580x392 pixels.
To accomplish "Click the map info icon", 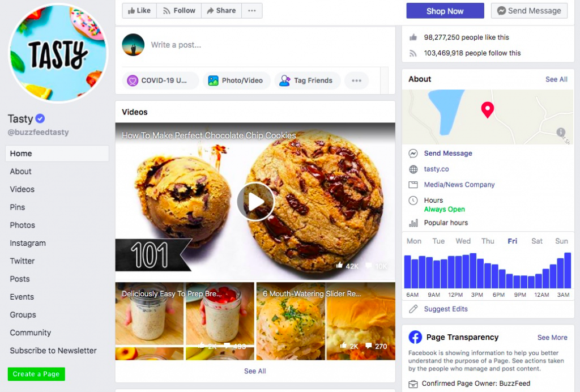I will pos(561,132).
